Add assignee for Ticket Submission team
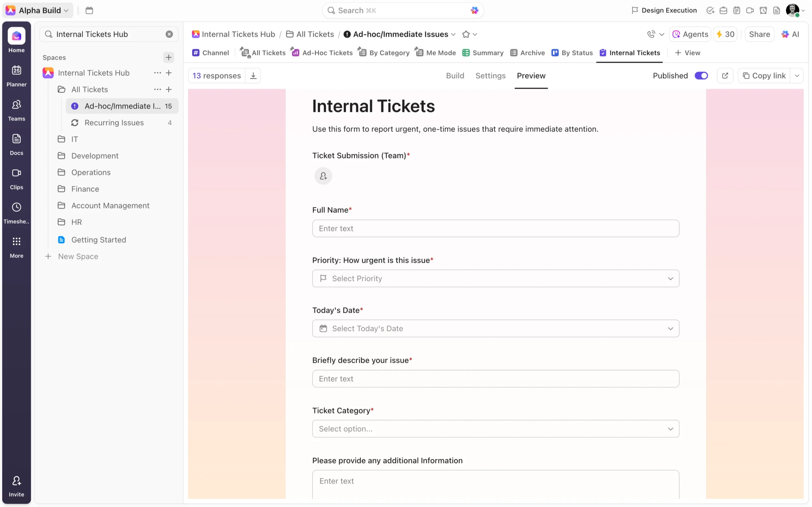 pos(323,176)
